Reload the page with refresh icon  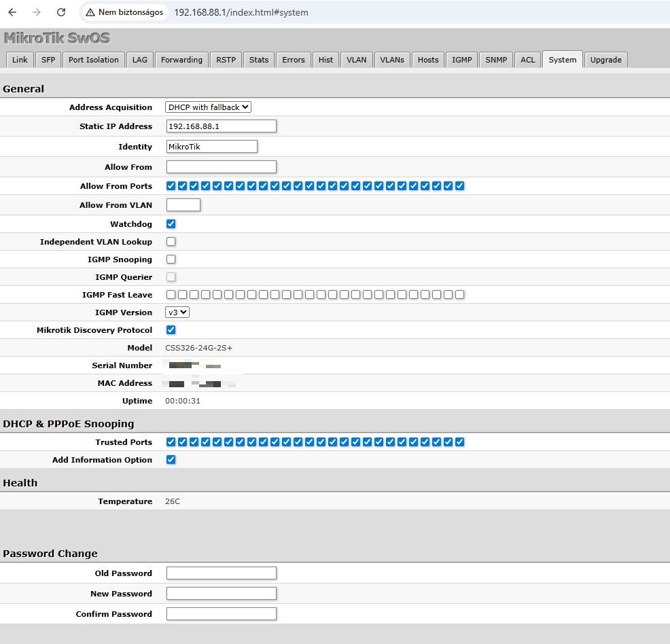pos(61,12)
